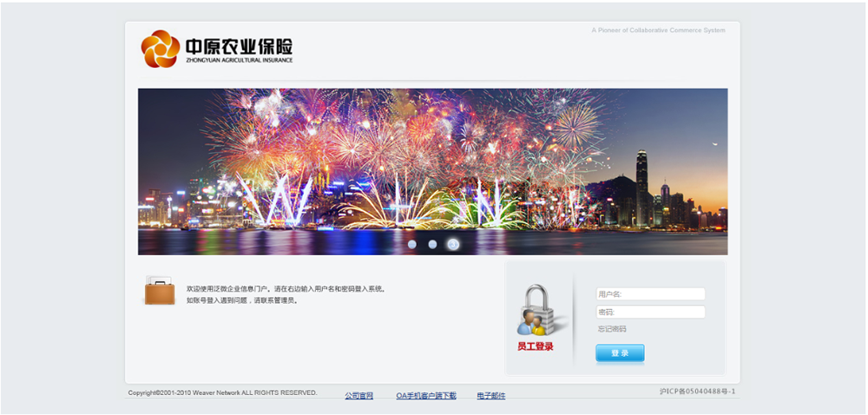The image size is (868, 415).
Task: Click the brown briefcase icon
Action: tap(160, 292)
